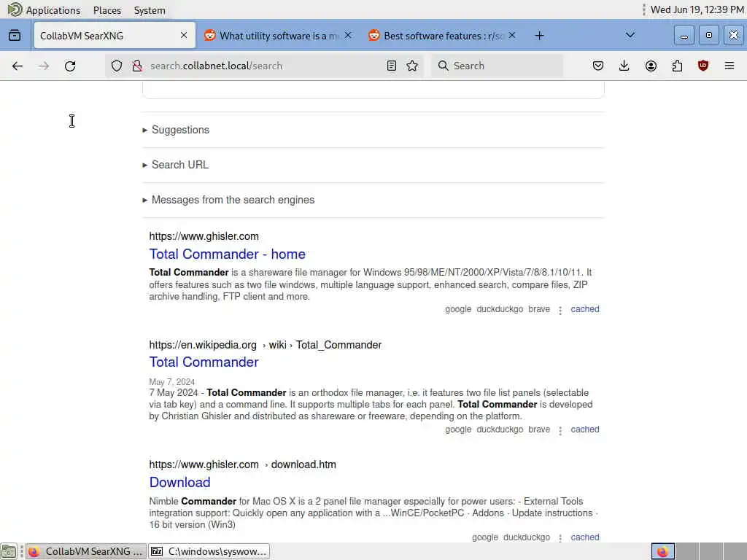Click the insecure connection lock icon

pyautogui.click(x=137, y=66)
